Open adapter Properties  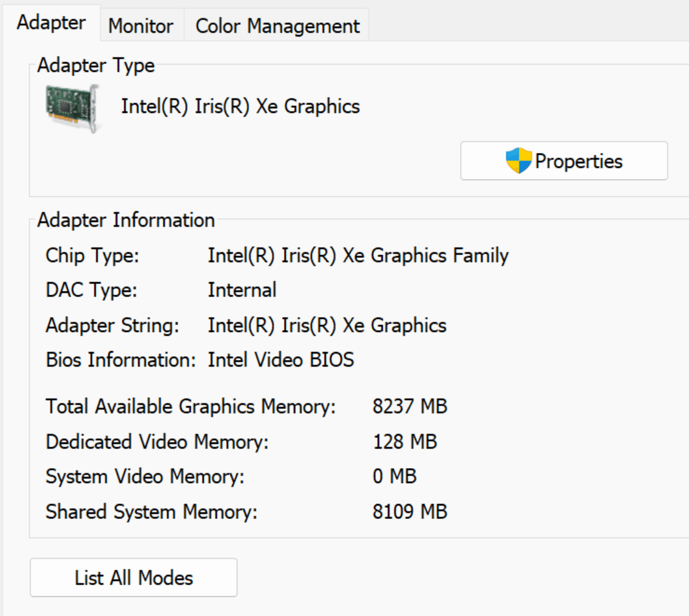[x=564, y=161]
